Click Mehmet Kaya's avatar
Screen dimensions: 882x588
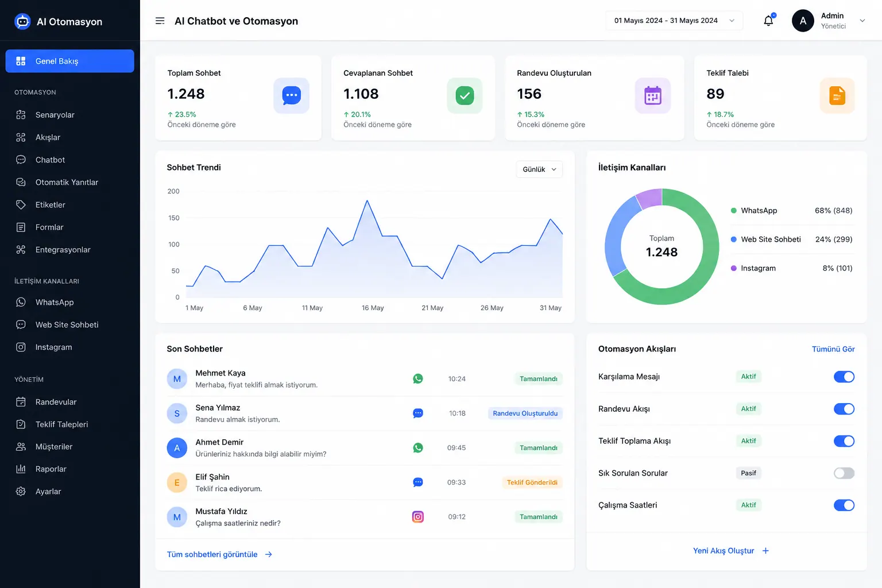click(x=177, y=379)
